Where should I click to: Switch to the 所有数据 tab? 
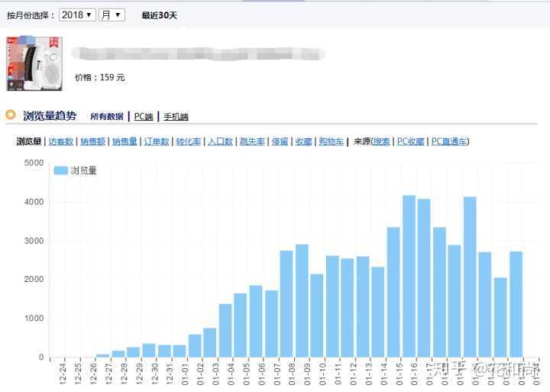[x=106, y=116]
